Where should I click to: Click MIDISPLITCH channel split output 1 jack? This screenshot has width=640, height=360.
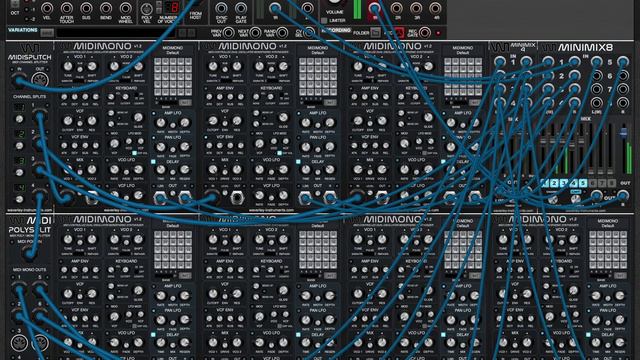tap(40, 117)
